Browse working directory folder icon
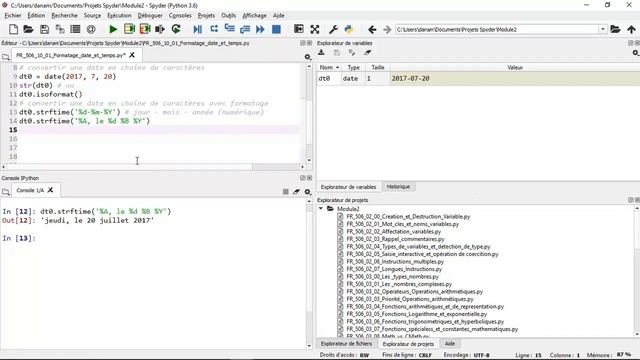 [615, 29]
